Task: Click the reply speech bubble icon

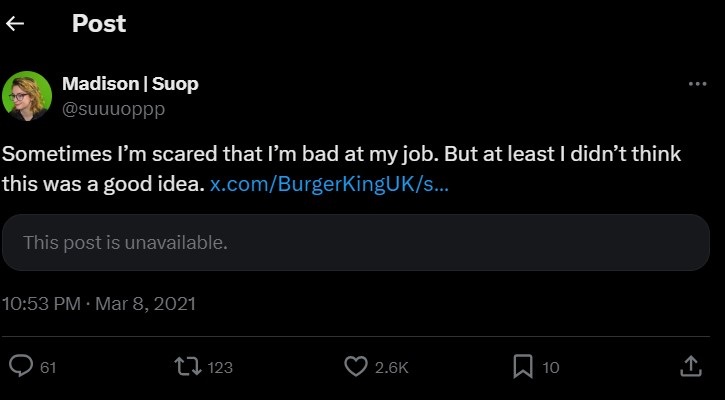Action: pos(21,367)
